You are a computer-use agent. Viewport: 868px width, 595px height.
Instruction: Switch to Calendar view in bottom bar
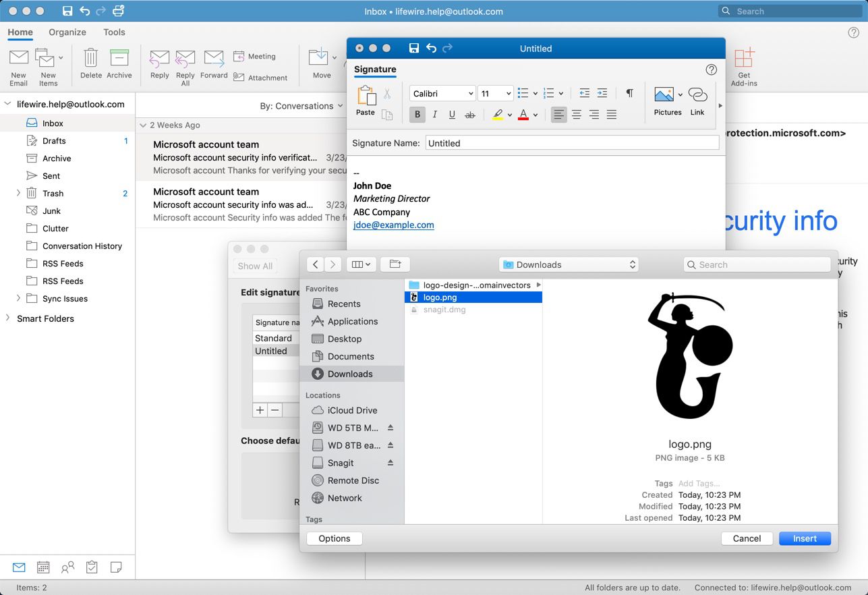[43, 567]
